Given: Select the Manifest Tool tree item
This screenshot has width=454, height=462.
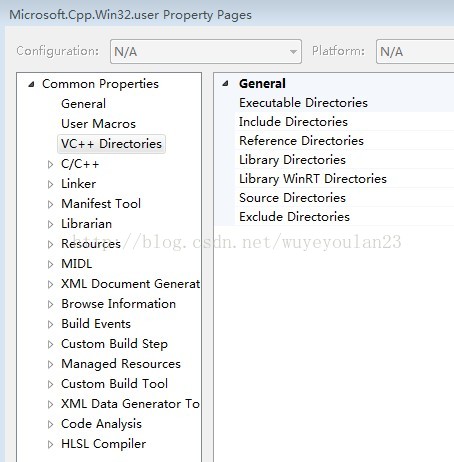Looking at the screenshot, I should tap(101, 204).
